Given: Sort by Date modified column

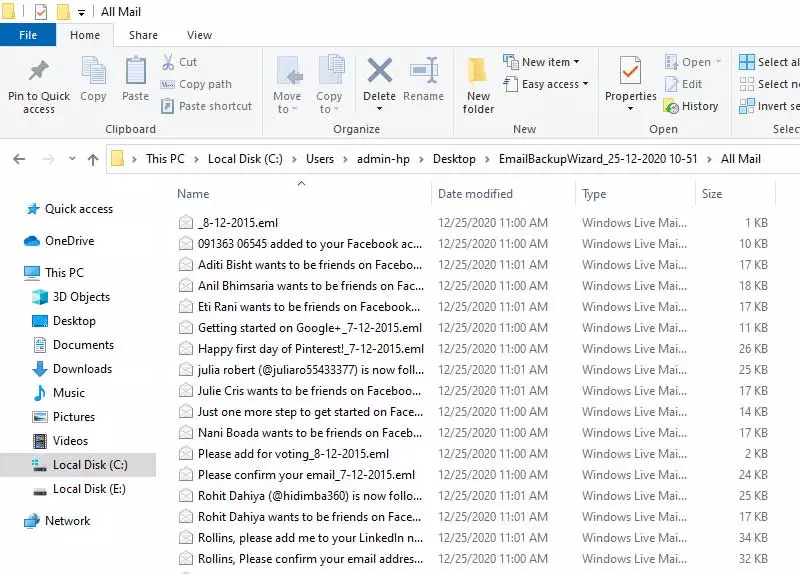Looking at the screenshot, I should tap(476, 194).
